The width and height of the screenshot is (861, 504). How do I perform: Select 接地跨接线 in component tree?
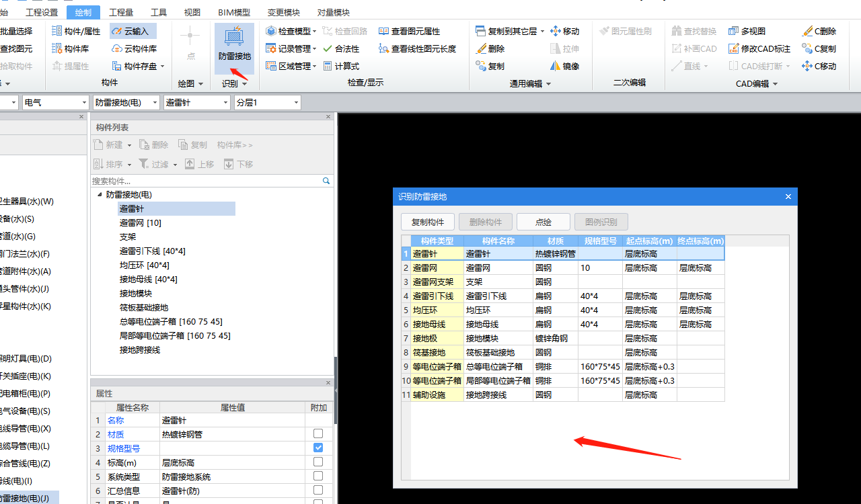[140, 349]
